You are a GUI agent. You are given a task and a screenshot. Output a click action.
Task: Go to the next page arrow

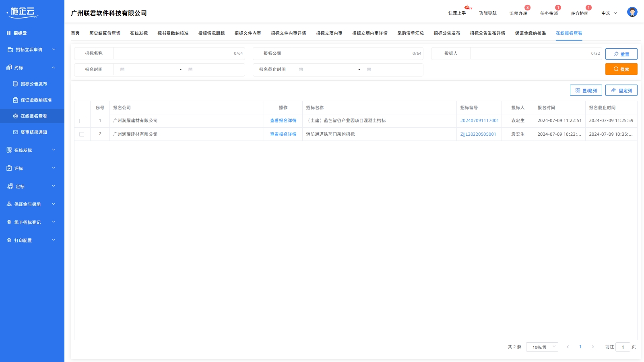(x=592, y=347)
